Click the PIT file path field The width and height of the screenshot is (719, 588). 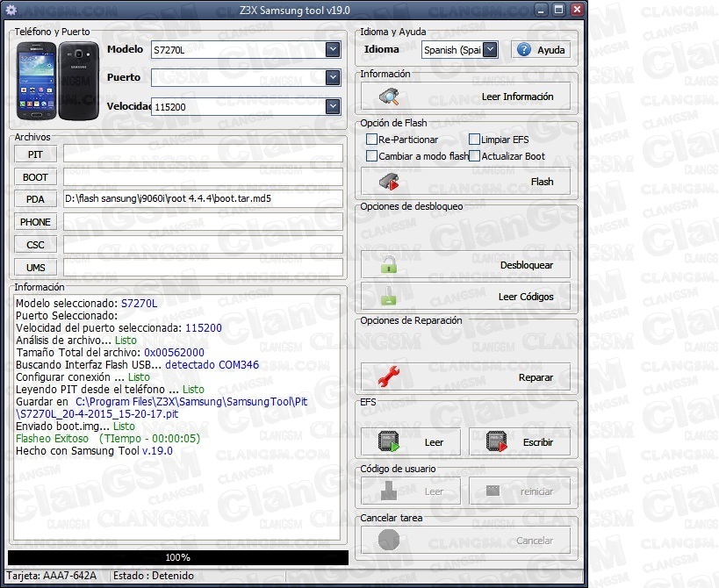[203, 154]
